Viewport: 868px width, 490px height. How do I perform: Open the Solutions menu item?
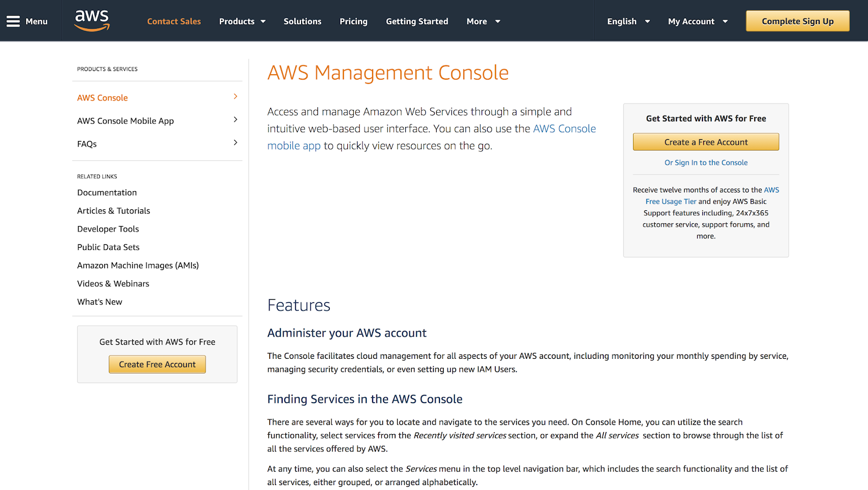tap(302, 21)
